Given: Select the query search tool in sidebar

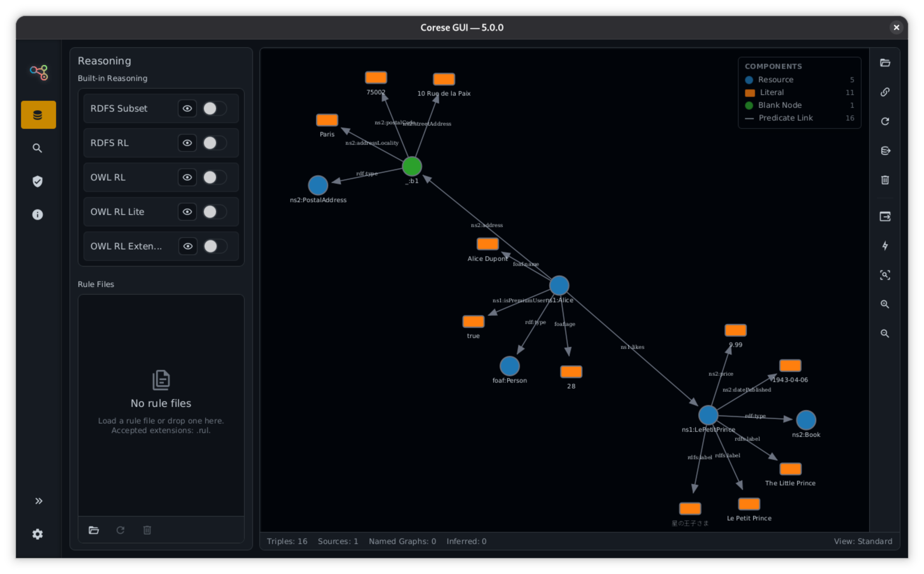Looking at the screenshot, I should (38, 148).
